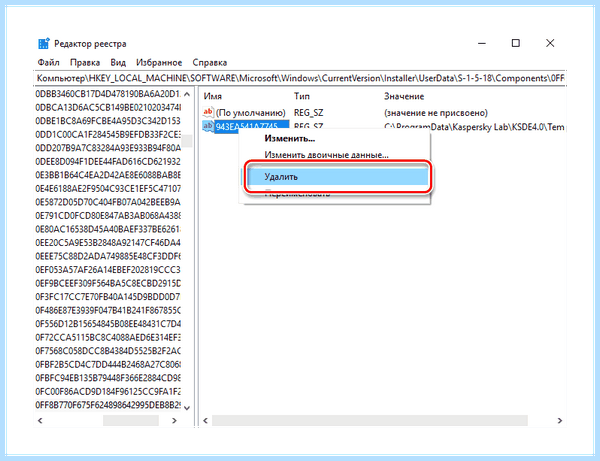Select key 0EEE75C88D2ADA749885E48CF3DDF
This screenshot has height=461, width=600.
pyautogui.click(x=108, y=256)
